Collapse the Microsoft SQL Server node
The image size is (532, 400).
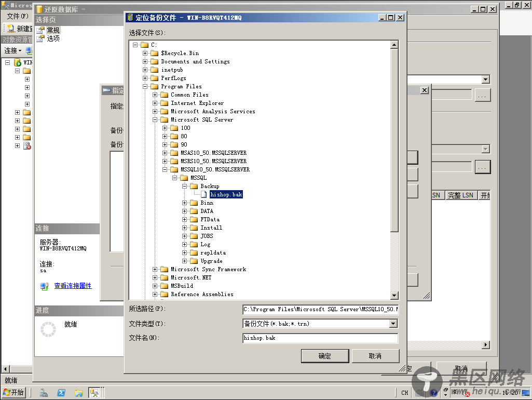point(155,119)
